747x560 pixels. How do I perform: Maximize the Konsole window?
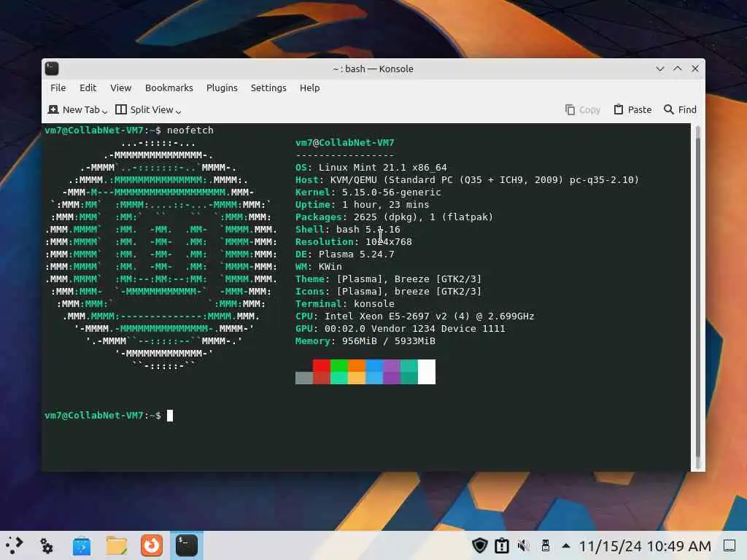pos(678,69)
